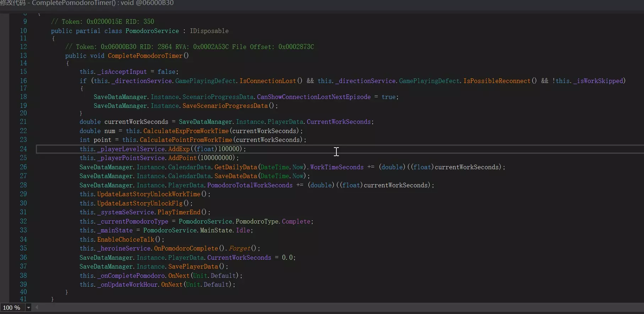The image size is (644, 314).
Task: Click the CompletePomodoroTimer method name in declaration
Action: [x=145, y=56]
